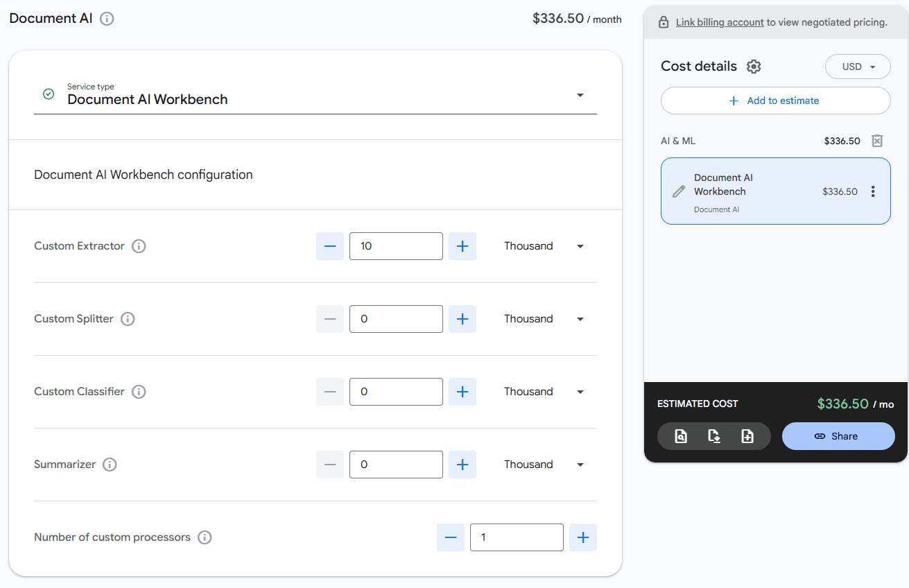
Task: Open the Cost details settings gear
Action: click(754, 66)
